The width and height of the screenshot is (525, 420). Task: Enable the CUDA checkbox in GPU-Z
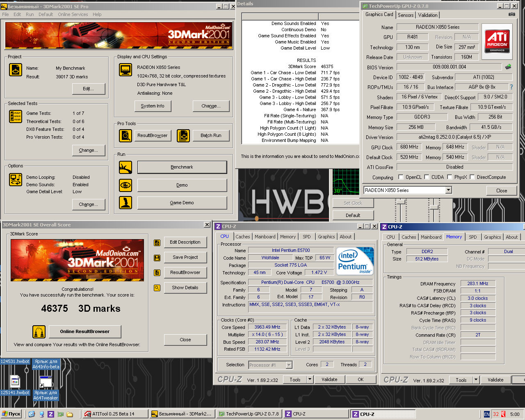click(427, 177)
